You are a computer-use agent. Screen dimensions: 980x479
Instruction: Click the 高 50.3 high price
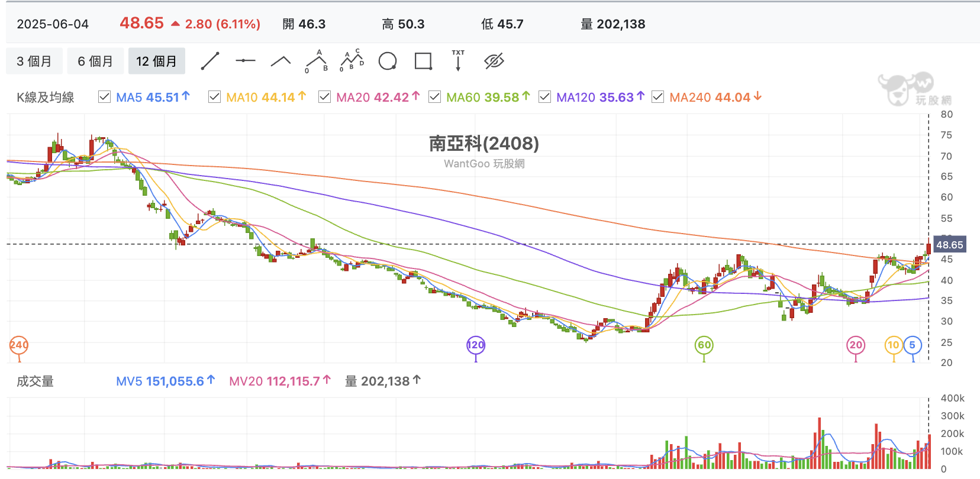click(x=403, y=24)
